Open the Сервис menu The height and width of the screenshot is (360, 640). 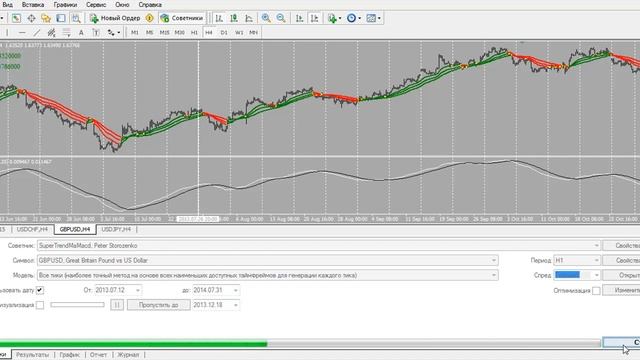96,5
